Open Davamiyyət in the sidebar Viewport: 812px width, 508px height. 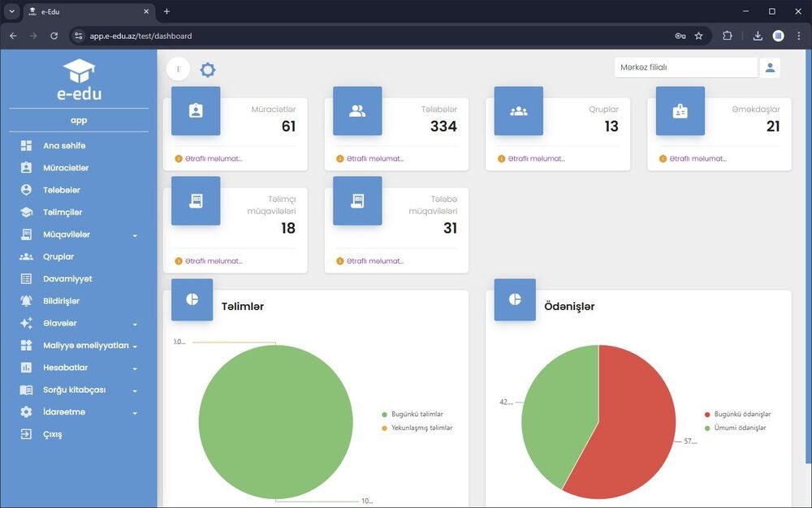67,279
